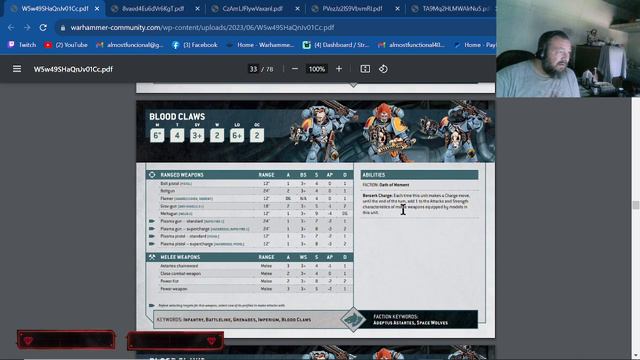Close the second PDF tab
Viewport: 640px width, 360px height.
197,9
